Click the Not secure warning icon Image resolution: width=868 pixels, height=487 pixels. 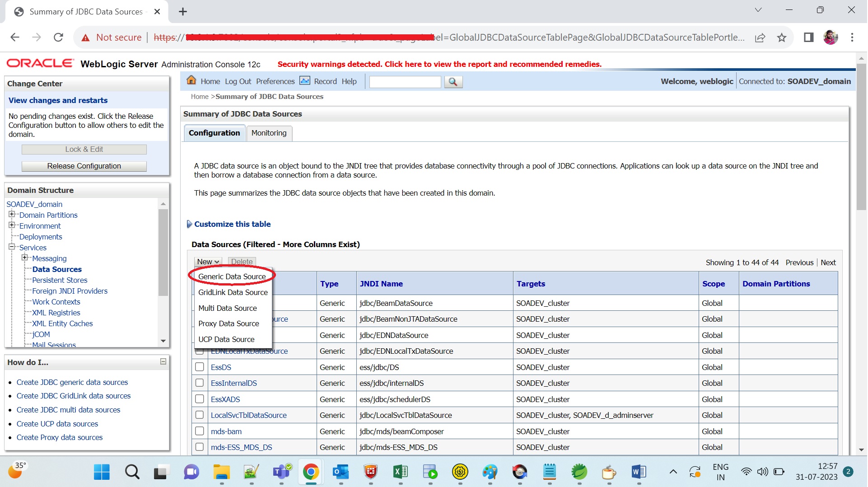click(x=85, y=38)
